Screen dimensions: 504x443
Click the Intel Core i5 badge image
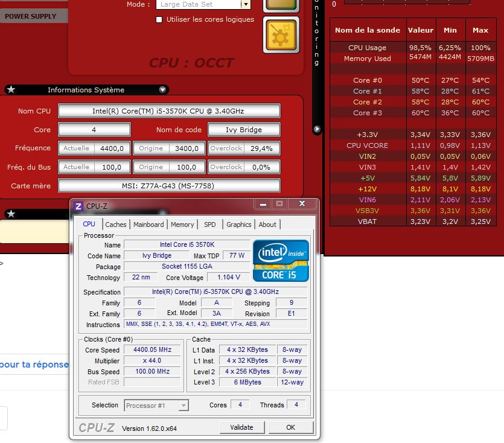[281, 261]
